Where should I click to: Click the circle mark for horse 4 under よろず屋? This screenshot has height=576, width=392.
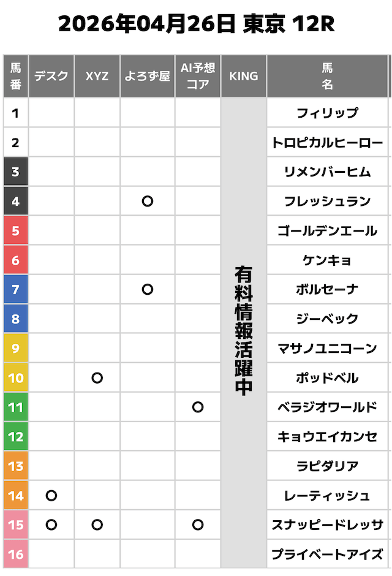coord(147,201)
